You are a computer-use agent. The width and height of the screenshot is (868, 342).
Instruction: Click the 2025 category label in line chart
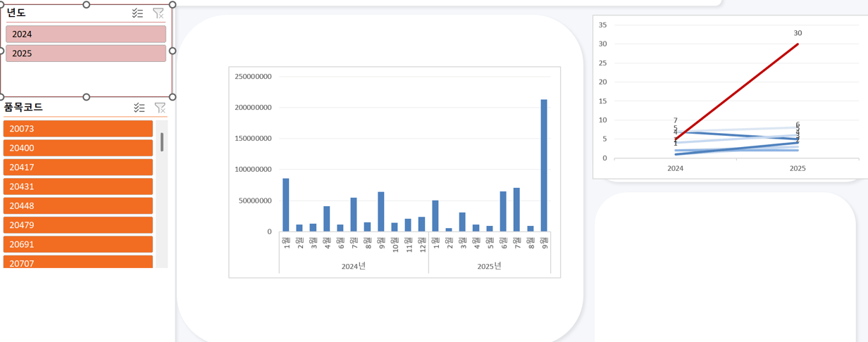click(x=798, y=169)
